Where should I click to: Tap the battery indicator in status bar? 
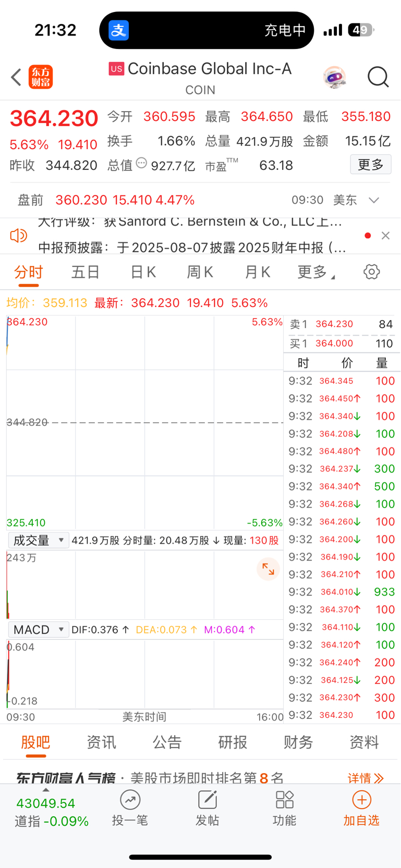coord(361,30)
